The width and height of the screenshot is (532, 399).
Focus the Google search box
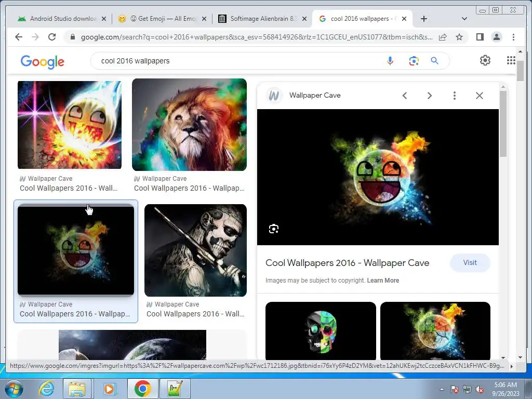tap(237, 61)
